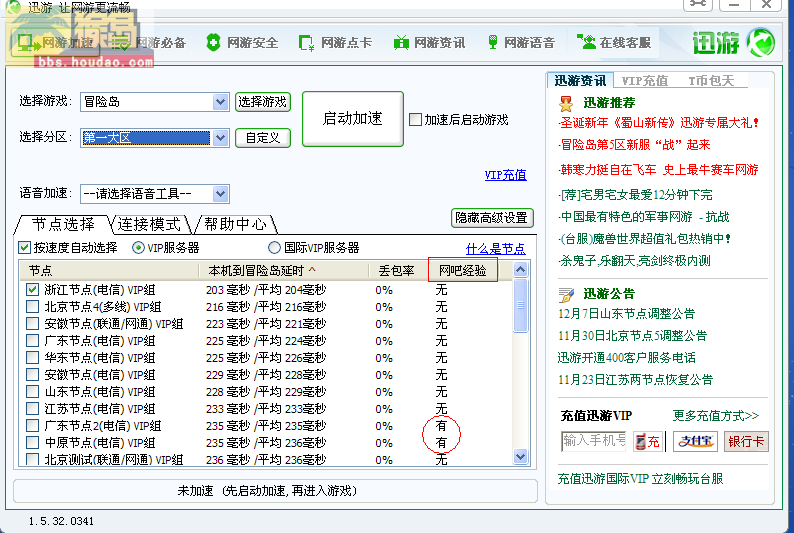Image resolution: width=794 pixels, height=533 pixels.
Task: Click the 自定义 button
Action: point(263,138)
